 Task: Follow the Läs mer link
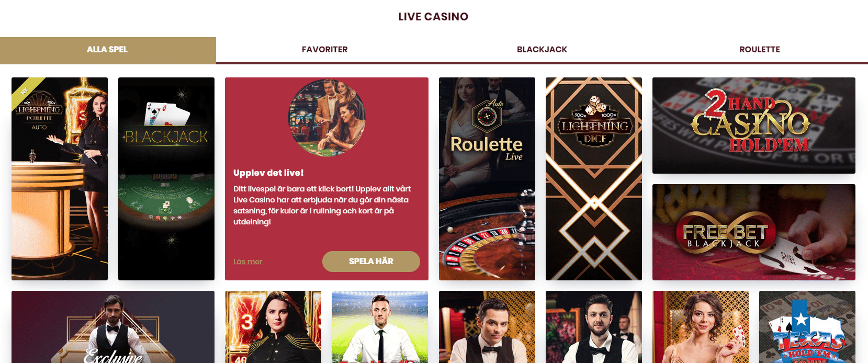click(x=247, y=262)
